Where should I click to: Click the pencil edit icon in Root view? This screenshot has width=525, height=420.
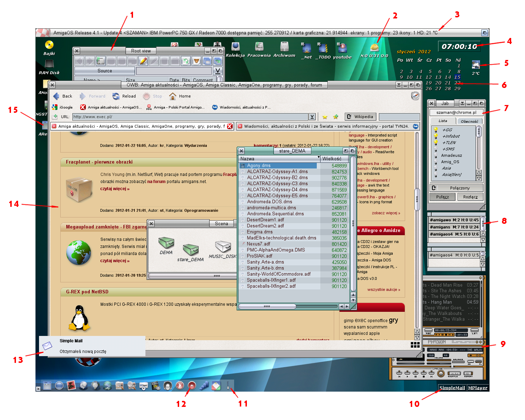point(143,61)
